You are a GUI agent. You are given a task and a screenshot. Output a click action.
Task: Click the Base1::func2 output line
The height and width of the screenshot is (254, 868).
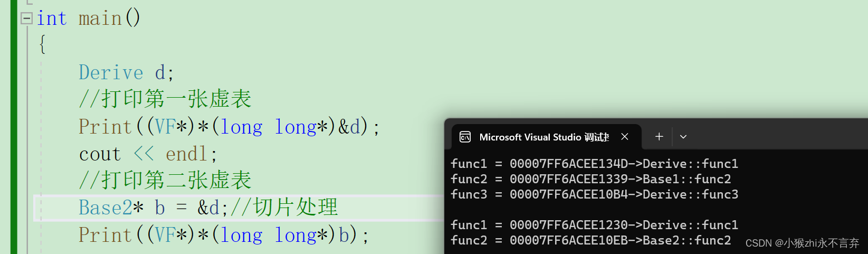click(590, 179)
